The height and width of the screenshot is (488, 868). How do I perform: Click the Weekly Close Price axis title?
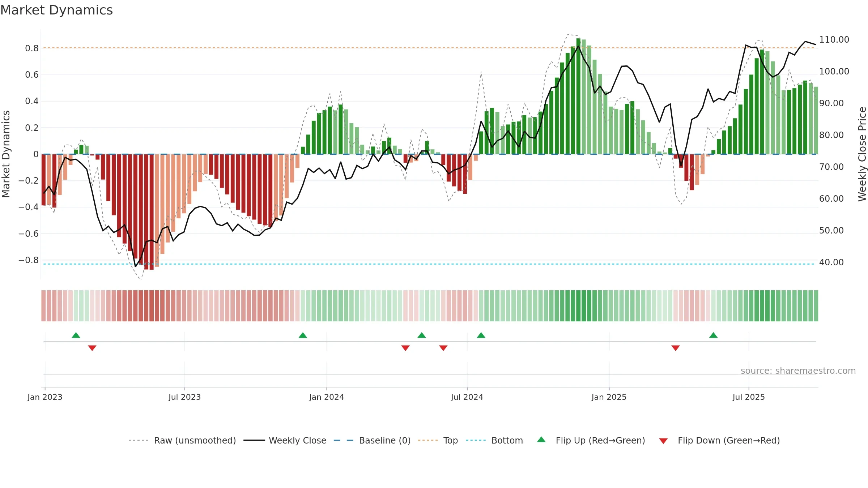(x=862, y=154)
